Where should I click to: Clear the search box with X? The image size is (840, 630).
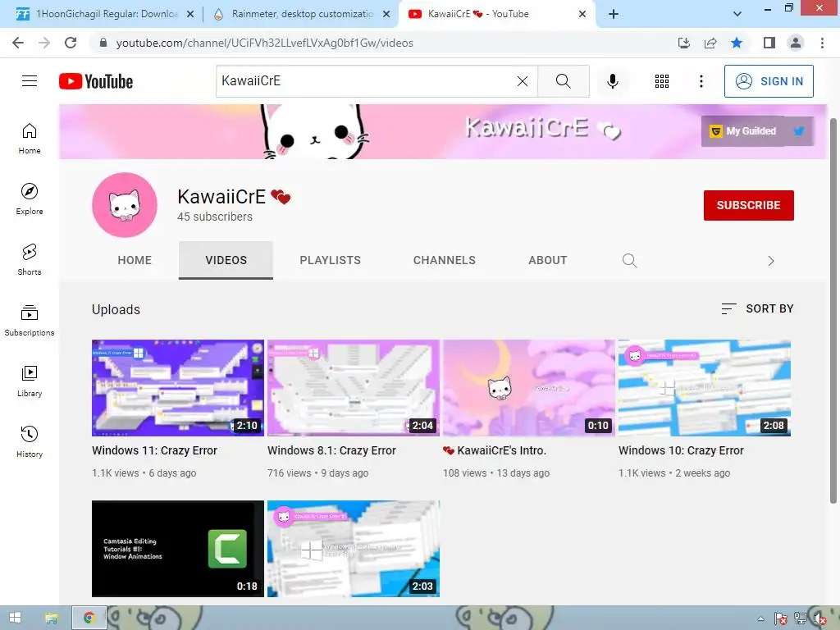click(523, 81)
